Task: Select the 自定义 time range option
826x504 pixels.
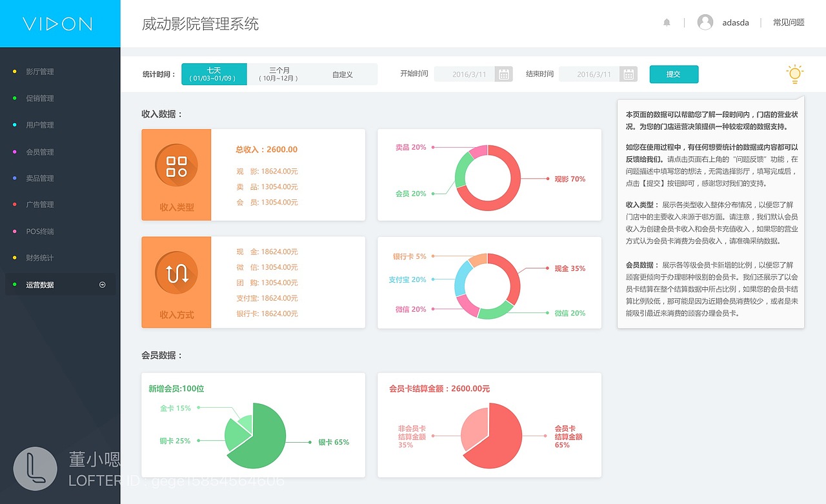Action: [344, 74]
